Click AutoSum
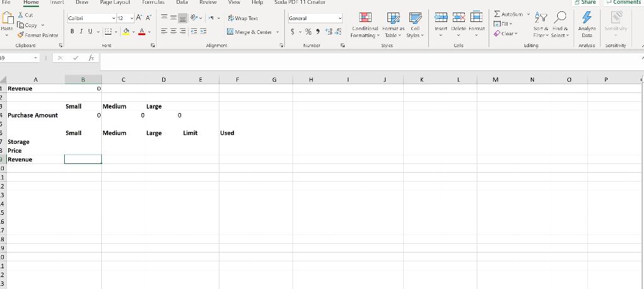This screenshot has height=289, width=644. pos(508,14)
